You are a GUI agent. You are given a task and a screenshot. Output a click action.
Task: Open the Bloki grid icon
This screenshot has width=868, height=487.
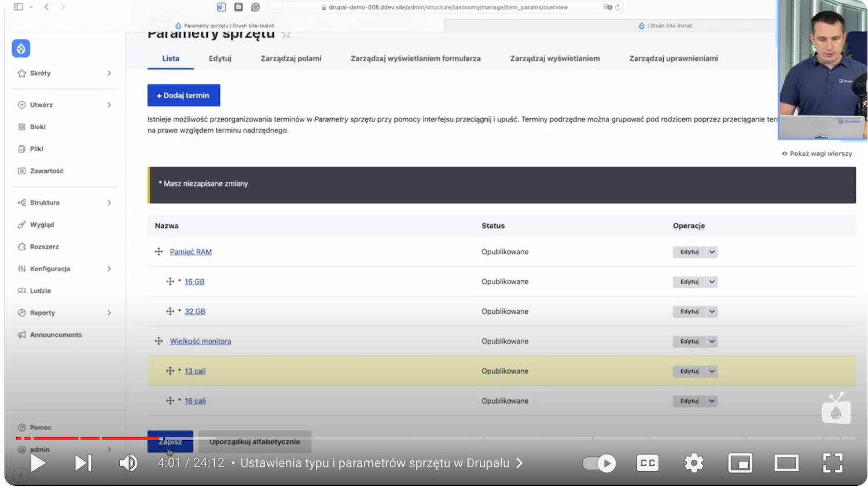pyautogui.click(x=21, y=127)
